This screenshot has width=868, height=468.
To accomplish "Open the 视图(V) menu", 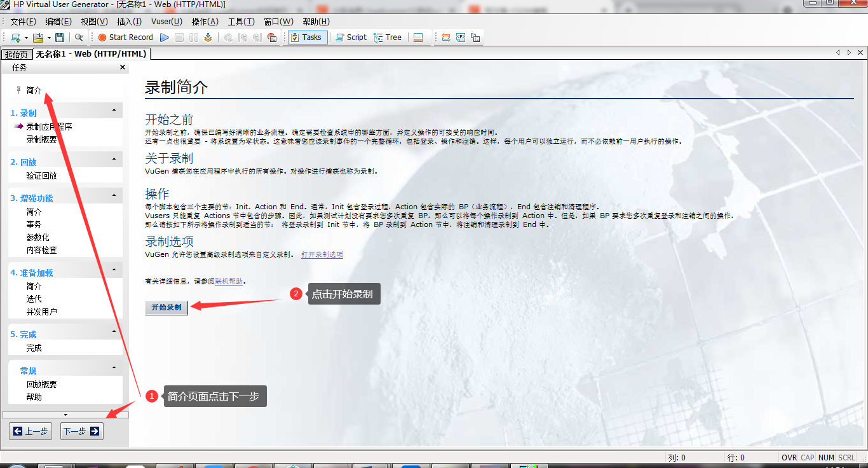I will click(94, 22).
